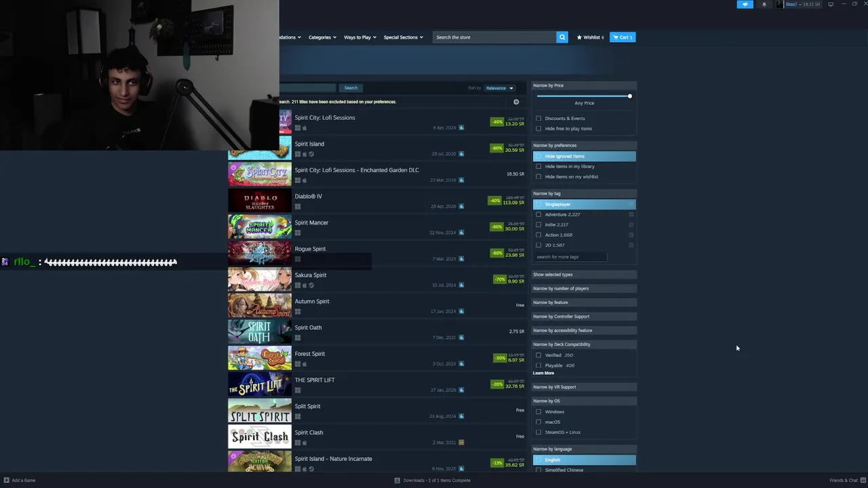Exclude the Action tag using its minus icon
Viewport: 868px width, 488px height.
(x=631, y=235)
